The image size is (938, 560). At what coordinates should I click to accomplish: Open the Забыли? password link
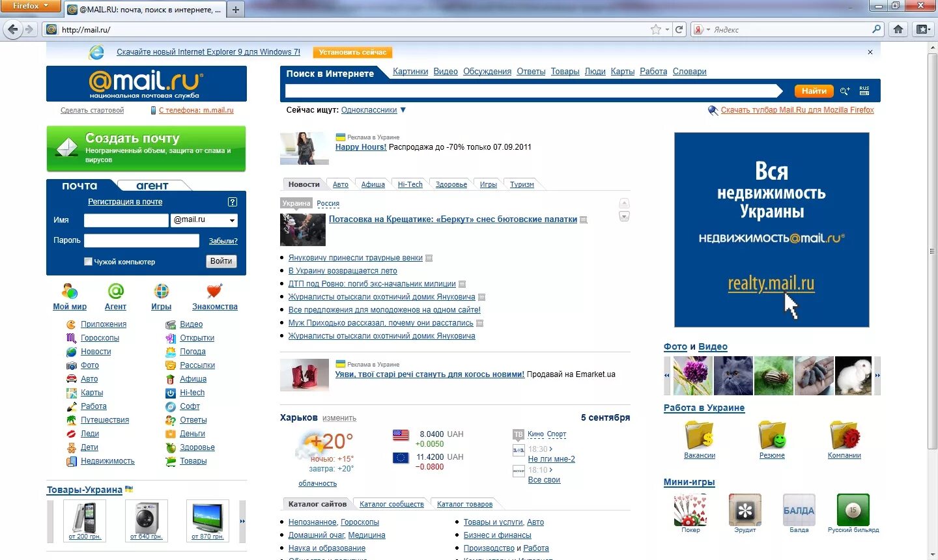click(223, 241)
